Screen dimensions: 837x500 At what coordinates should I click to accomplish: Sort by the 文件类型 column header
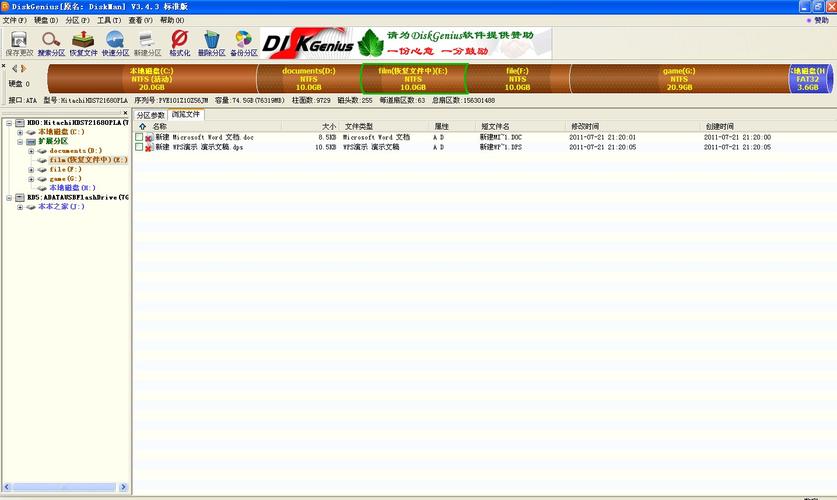385,126
